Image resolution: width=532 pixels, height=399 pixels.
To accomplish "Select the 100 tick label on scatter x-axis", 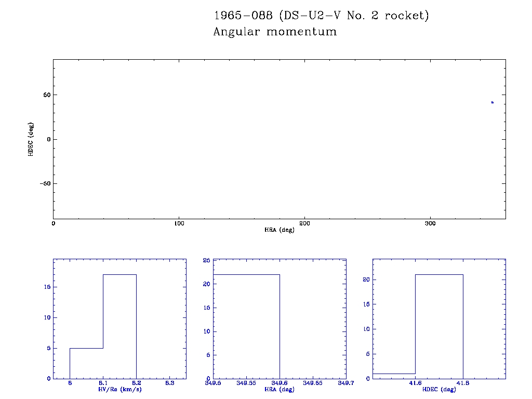I will pos(179,223).
